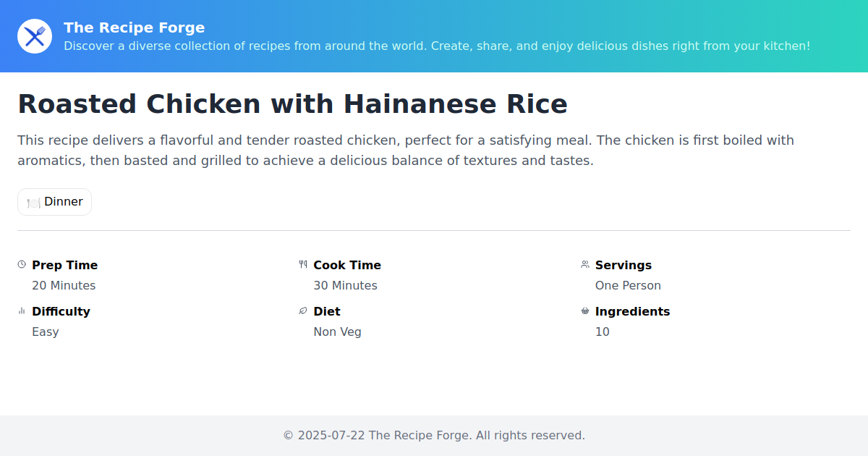
Task: Click the basket icon beside Ingredients
Action: point(585,311)
